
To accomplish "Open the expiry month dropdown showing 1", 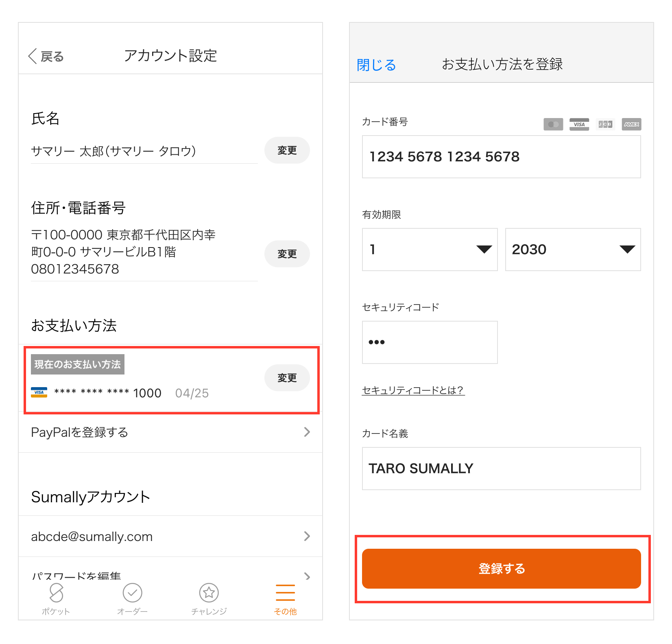I will [x=430, y=250].
